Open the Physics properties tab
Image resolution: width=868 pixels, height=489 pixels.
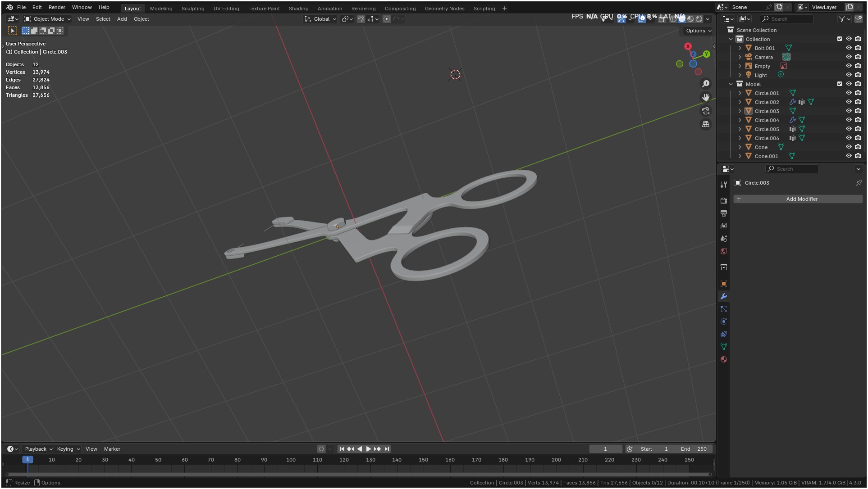[x=724, y=322]
